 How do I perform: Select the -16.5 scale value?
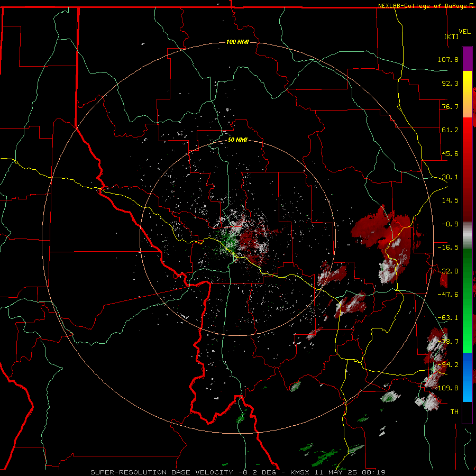[x=448, y=248]
